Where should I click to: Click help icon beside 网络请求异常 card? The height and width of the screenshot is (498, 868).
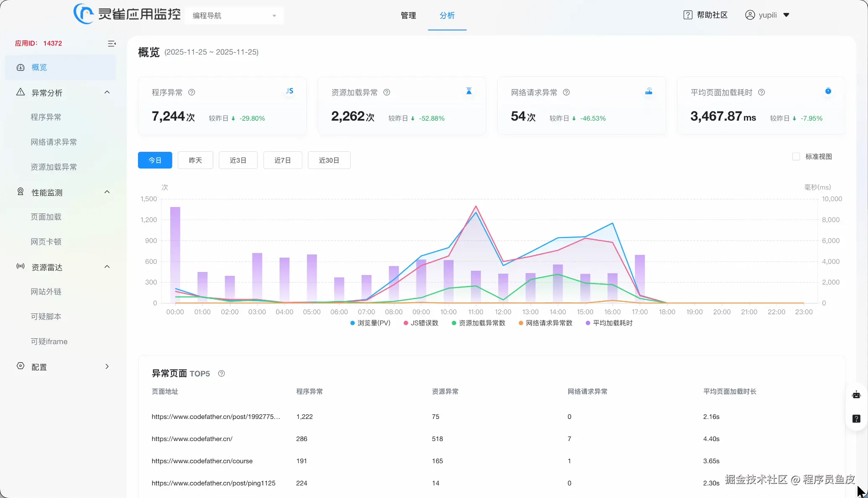click(566, 92)
